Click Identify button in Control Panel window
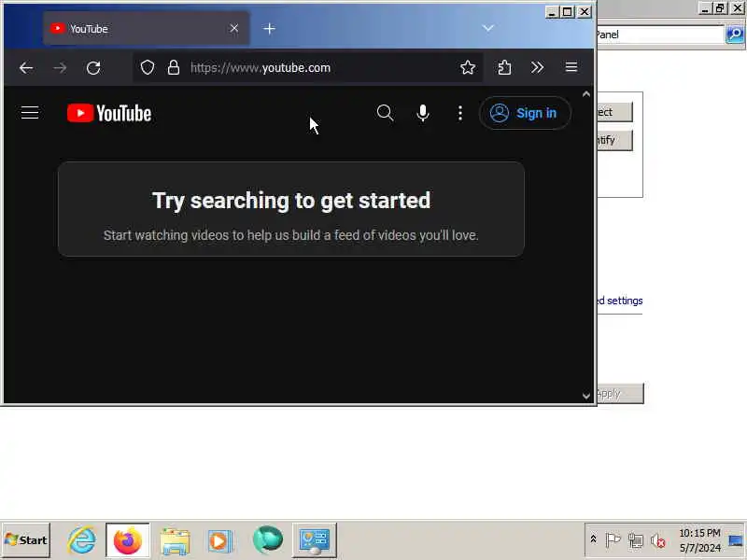This screenshot has width=747, height=560. (615, 140)
